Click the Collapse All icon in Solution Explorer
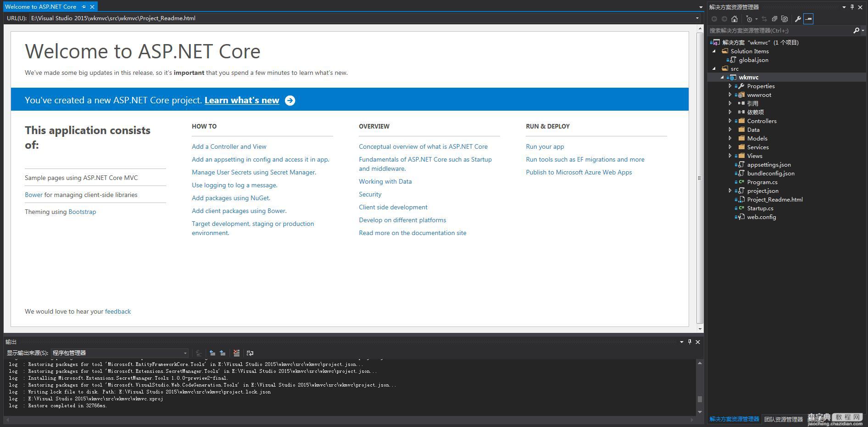This screenshot has height=427, width=868. [774, 19]
